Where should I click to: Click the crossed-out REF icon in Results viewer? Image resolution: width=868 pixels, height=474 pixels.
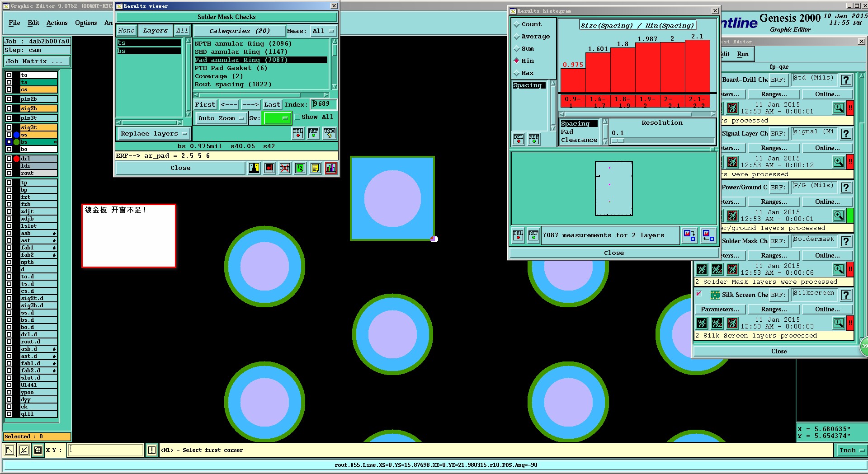pos(285,168)
